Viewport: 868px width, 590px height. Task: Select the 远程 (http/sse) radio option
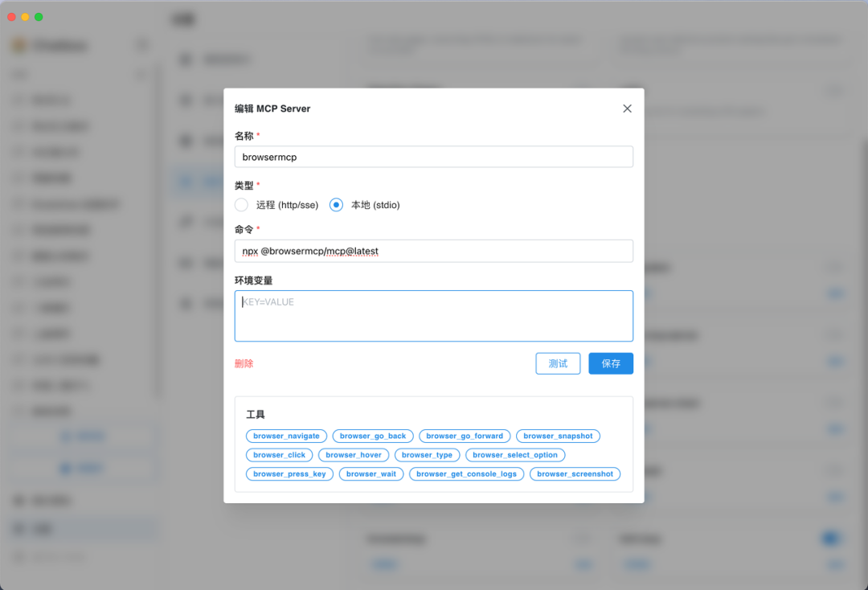tap(241, 205)
